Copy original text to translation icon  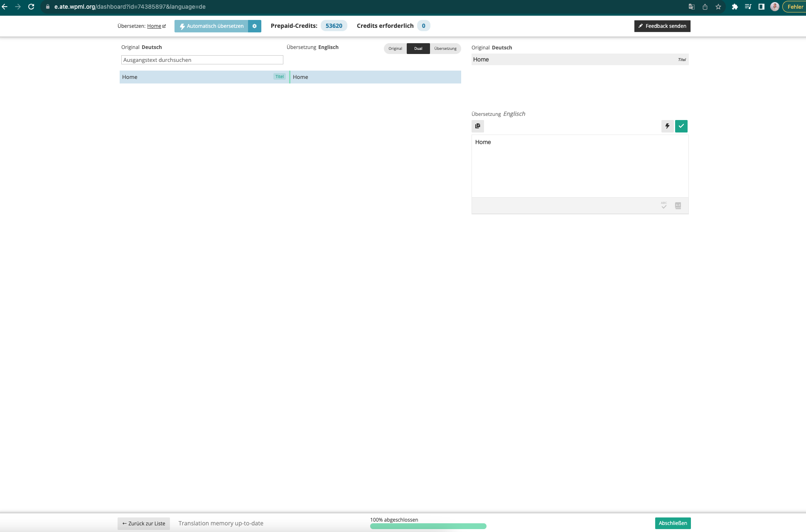478,126
